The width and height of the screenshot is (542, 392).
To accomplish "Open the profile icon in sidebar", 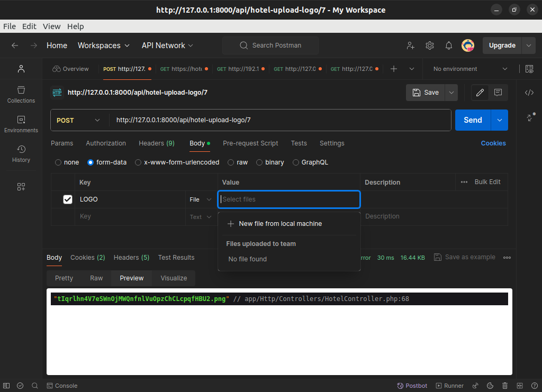I will click(x=21, y=69).
